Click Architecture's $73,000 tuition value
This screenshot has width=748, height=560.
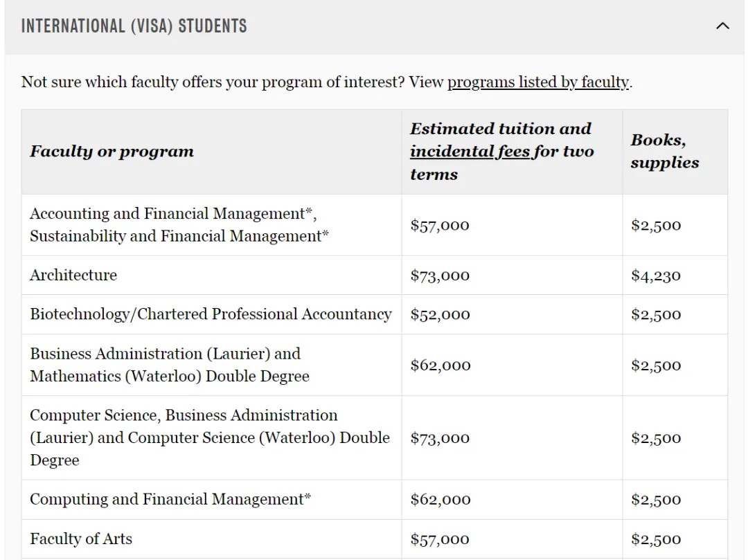click(x=440, y=276)
